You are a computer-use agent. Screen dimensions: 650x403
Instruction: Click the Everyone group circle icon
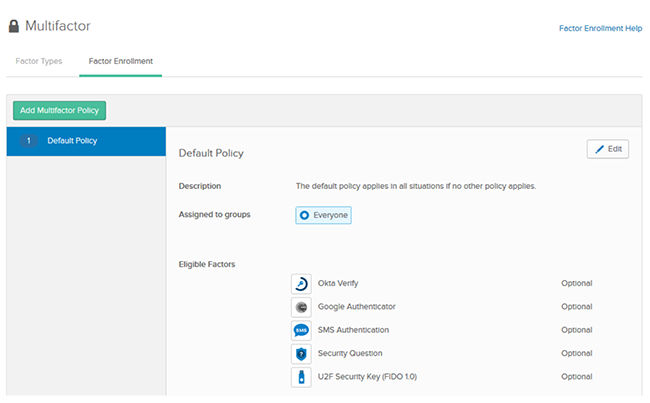click(x=305, y=215)
